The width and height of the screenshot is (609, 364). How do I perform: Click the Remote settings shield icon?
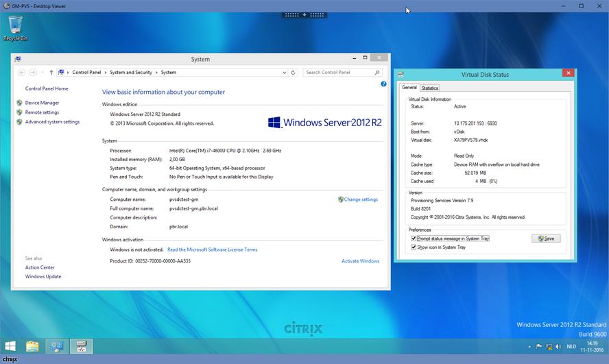tap(19, 112)
